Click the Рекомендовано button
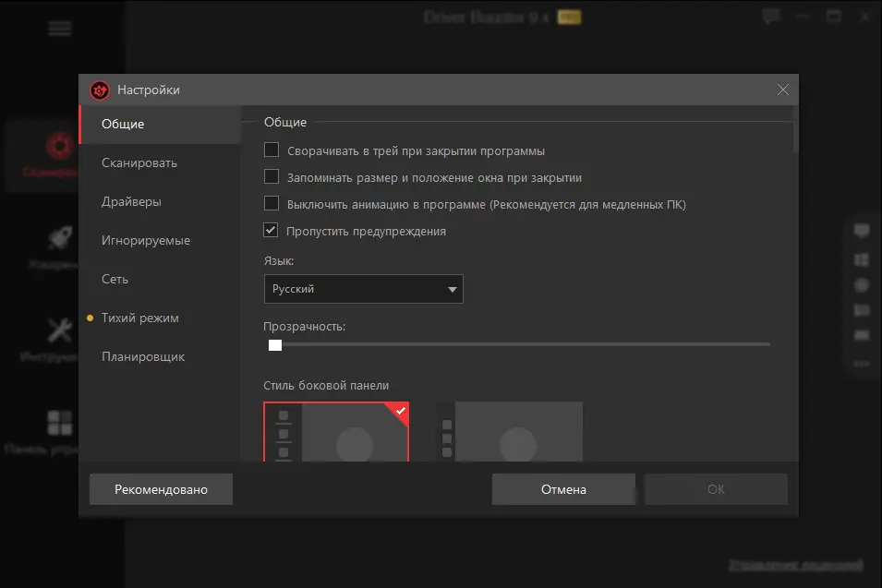882x588 pixels. click(x=161, y=489)
